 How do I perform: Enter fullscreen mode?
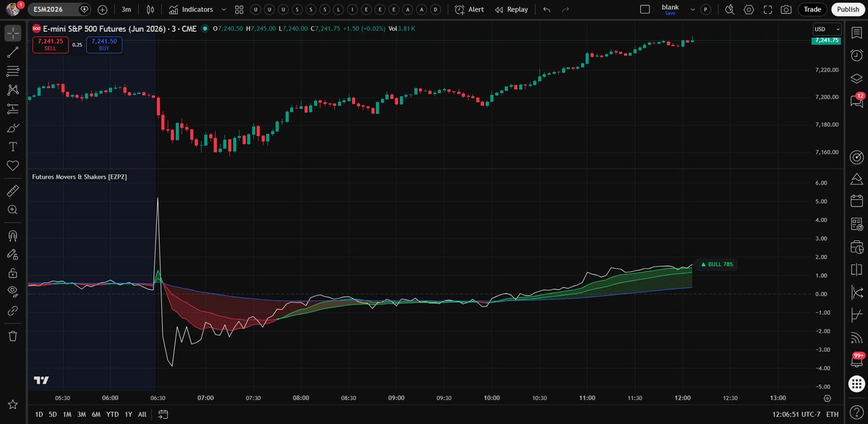tap(767, 9)
